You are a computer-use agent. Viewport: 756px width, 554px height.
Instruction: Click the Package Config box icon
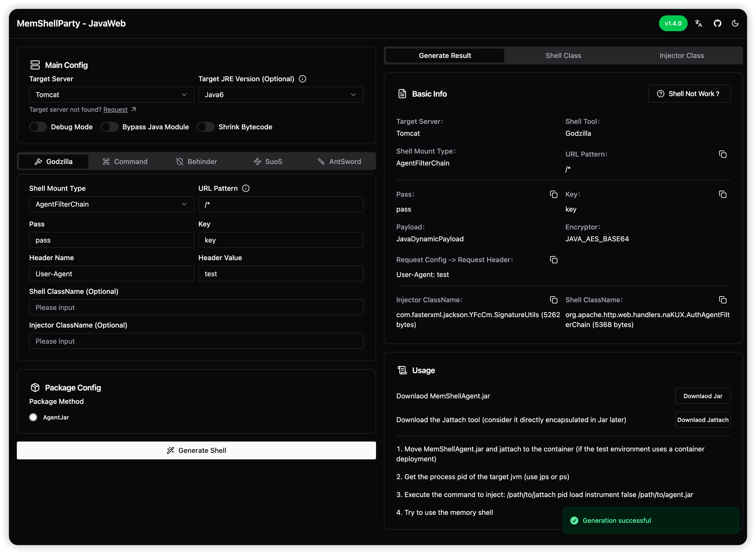coord(35,388)
